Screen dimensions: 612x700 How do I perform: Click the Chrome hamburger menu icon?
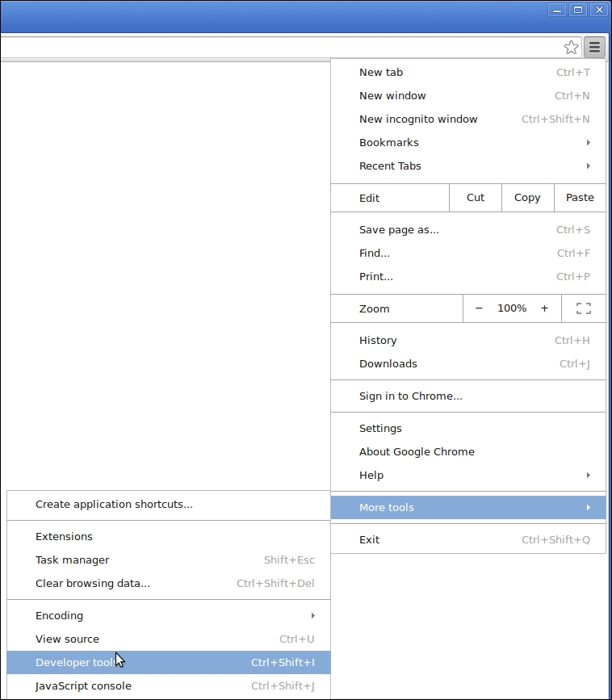[594, 48]
